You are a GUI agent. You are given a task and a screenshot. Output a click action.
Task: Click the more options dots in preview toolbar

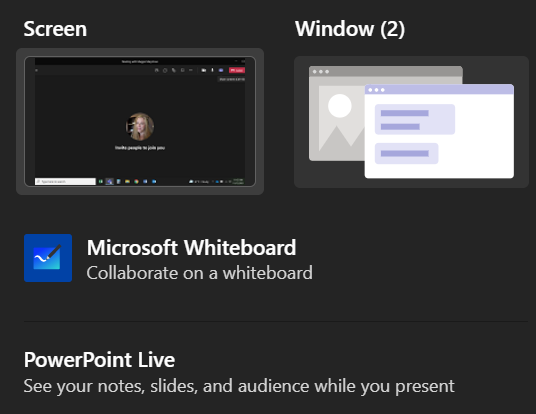tap(191, 70)
